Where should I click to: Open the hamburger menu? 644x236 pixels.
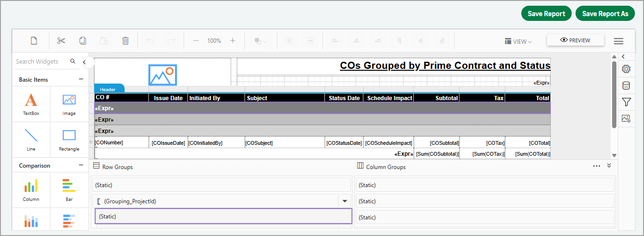(x=618, y=41)
